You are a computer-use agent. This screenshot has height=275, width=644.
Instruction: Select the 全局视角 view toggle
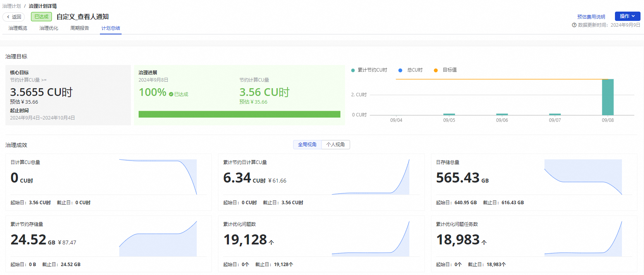click(307, 145)
